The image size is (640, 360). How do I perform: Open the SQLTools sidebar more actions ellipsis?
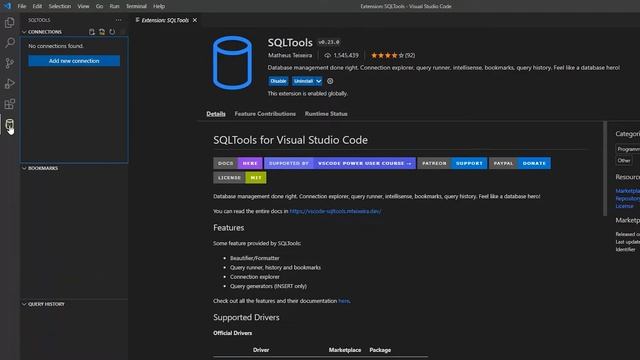pyautogui.click(x=118, y=20)
